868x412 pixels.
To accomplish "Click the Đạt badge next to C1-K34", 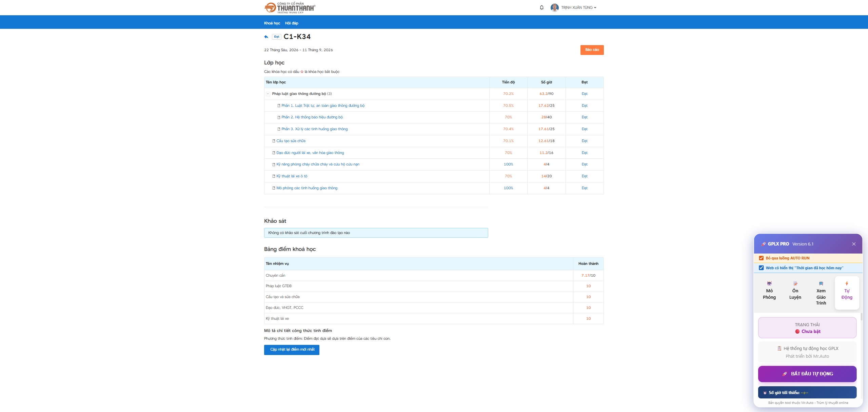I will (277, 37).
